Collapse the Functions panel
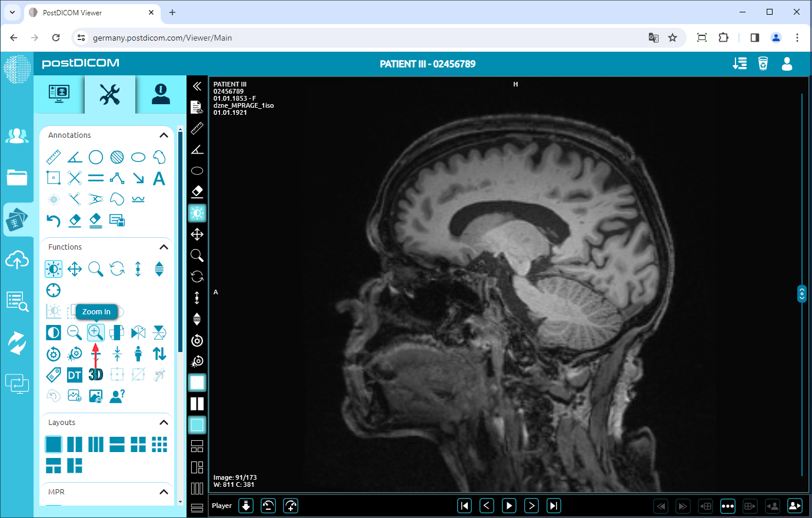This screenshot has height=518, width=812. click(164, 247)
